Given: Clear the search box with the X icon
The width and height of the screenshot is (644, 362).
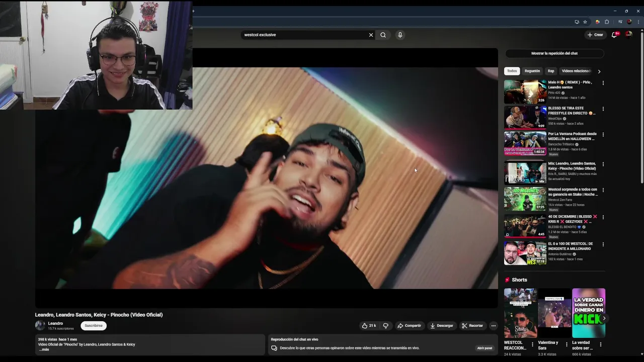Looking at the screenshot, I should [x=371, y=35].
